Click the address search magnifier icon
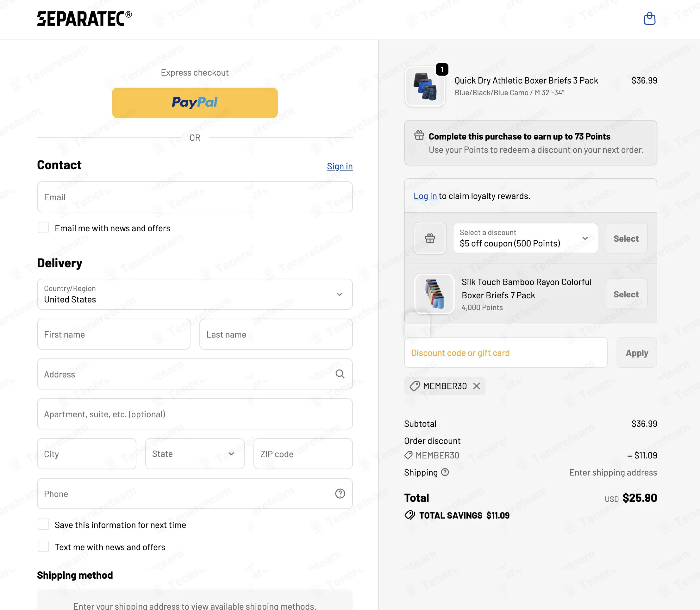Screen dimensions: 700x610 point(340,374)
